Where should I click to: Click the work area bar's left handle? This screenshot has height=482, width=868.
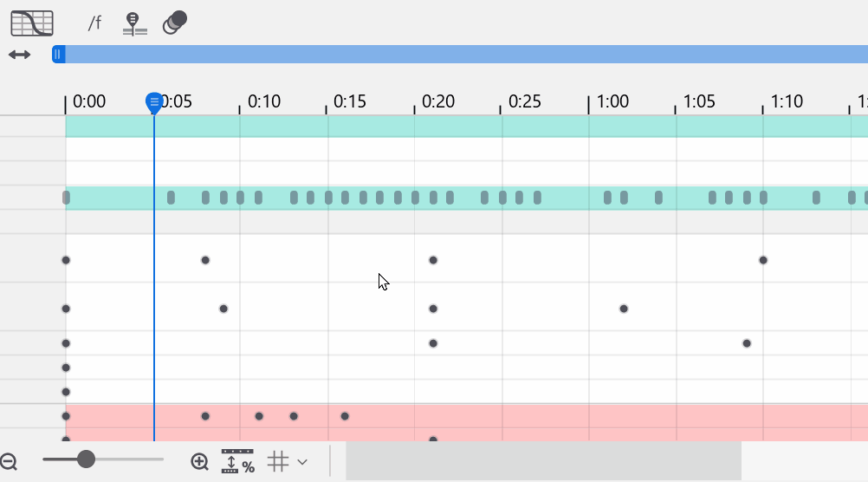click(58, 55)
